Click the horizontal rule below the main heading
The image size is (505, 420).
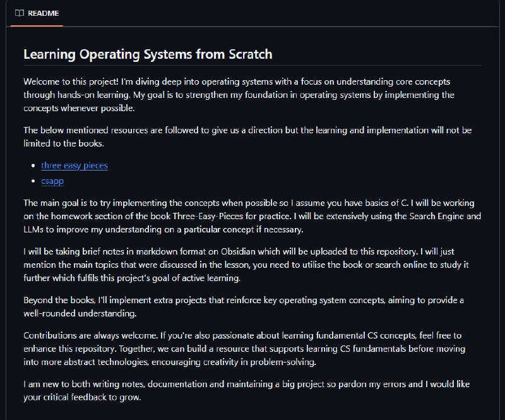pos(252,65)
